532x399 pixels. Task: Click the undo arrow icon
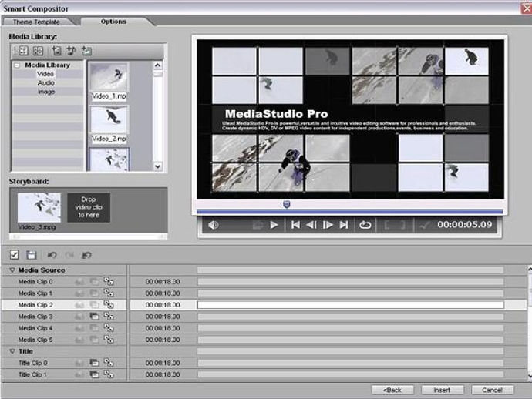click(x=52, y=255)
